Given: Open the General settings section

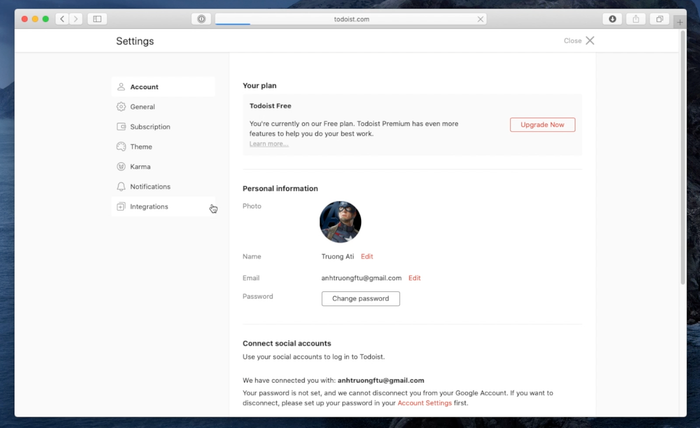Looking at the screenshot, I should 163,107.
